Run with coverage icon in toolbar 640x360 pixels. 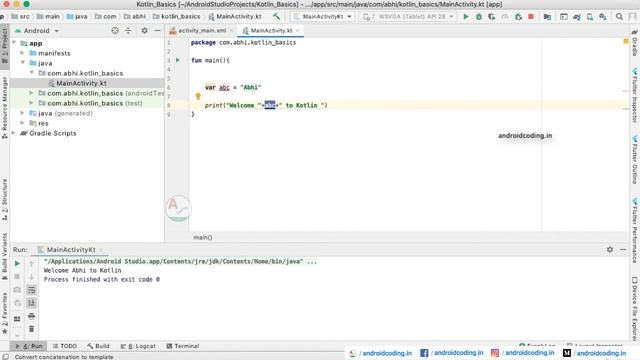(x=492, y=17)
